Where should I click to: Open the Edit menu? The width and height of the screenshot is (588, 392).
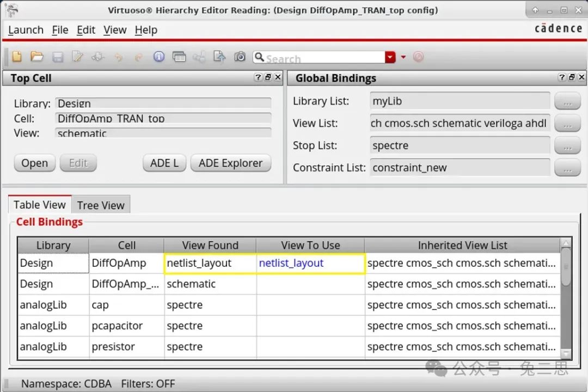click(85, 30)
